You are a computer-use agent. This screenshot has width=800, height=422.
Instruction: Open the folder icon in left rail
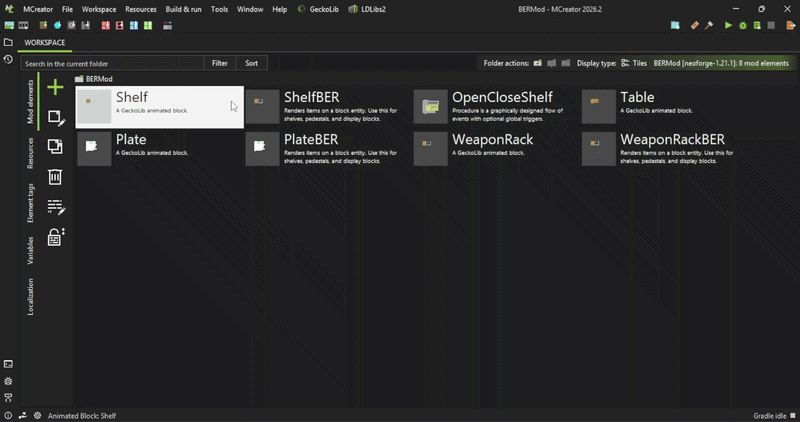8,42
